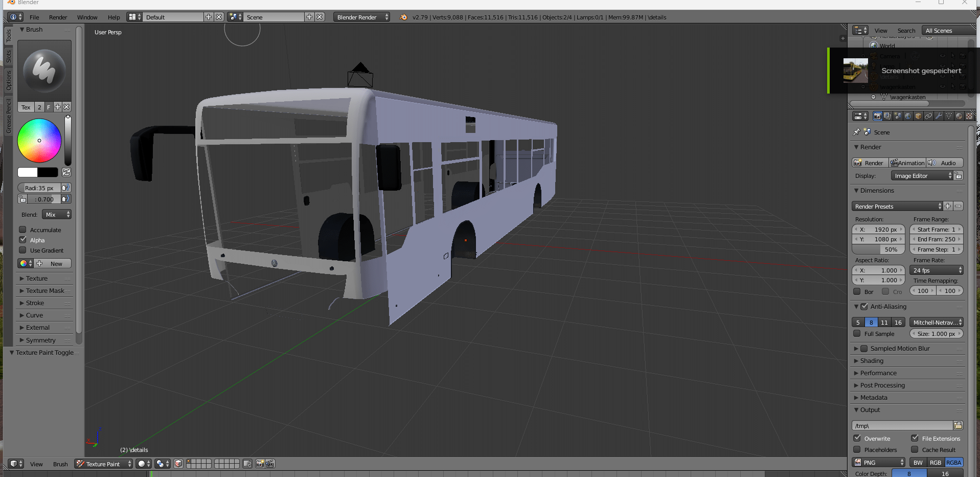This screenshot has height=477, width=980.
Task: Open the Blend mode Mix dropdown
Action: [57, 215]
